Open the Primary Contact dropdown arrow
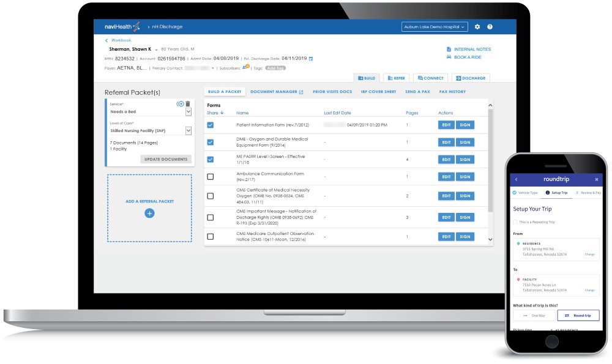This screenshot has height=364, width=612. 213,69
